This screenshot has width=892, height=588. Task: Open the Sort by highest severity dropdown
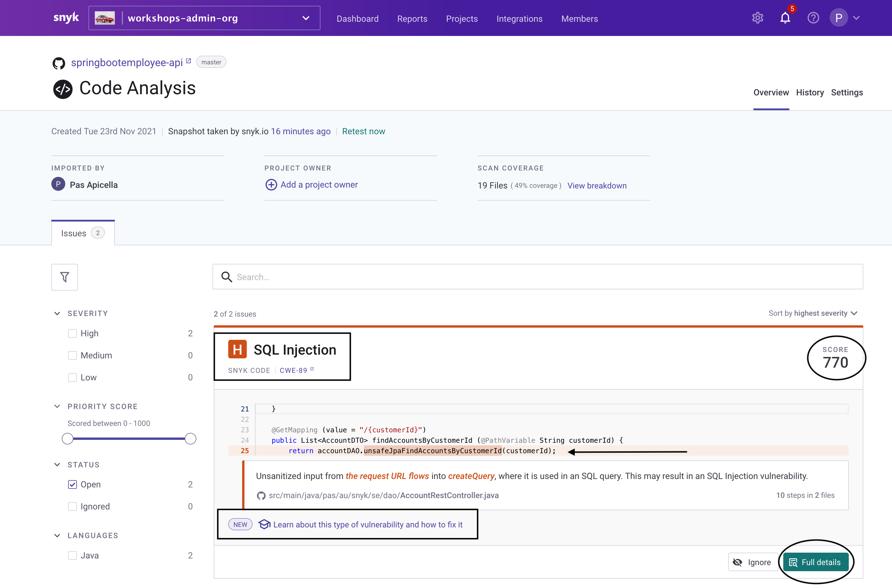coord(813,313)
